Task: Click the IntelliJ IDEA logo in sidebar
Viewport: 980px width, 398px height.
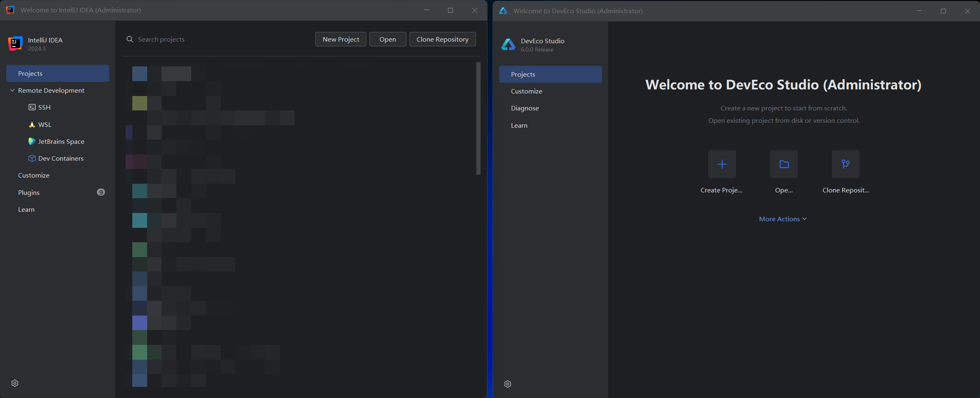Action: tap(15, 43)
